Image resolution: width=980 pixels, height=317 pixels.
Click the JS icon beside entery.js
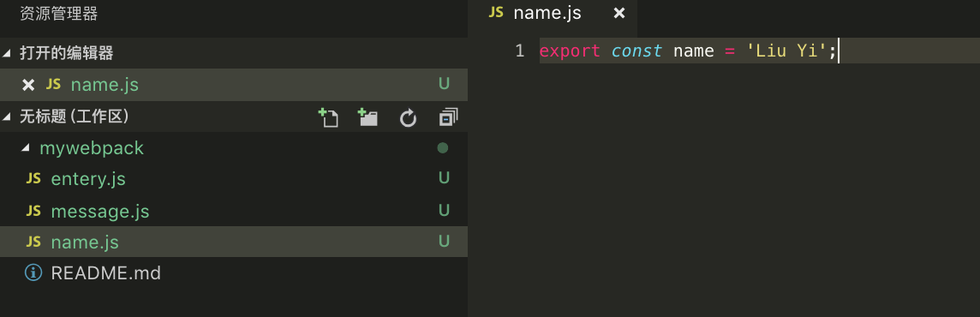pos(33,179)
